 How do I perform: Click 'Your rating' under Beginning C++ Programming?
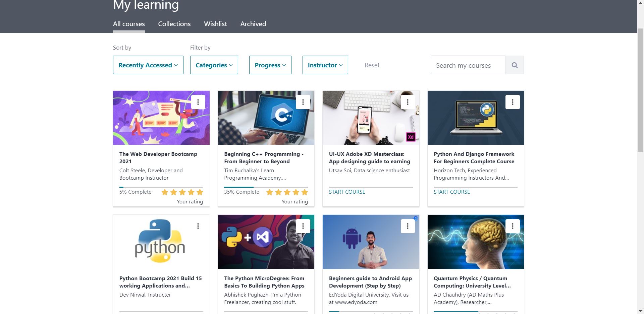294,202
